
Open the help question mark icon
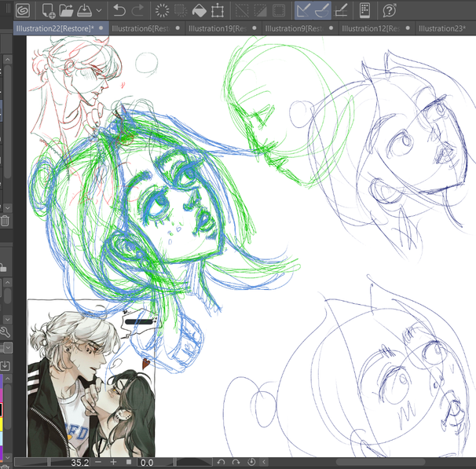click(x=389, y=10)
